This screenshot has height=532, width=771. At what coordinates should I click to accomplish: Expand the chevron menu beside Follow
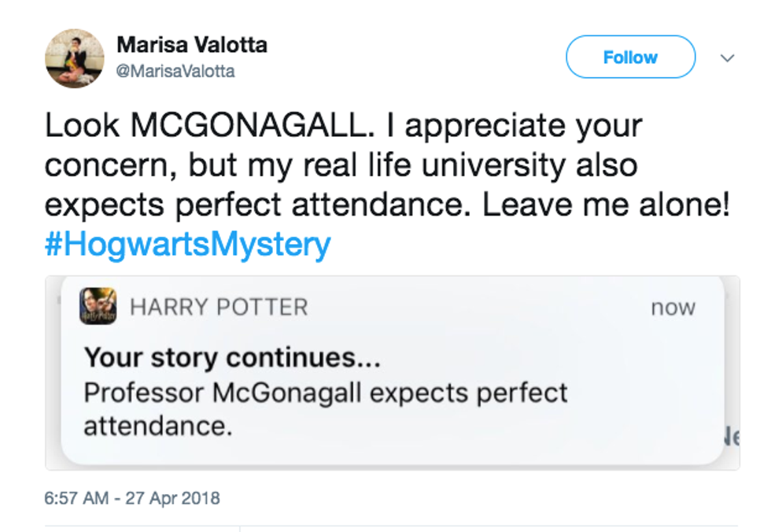tap(728, 58)
